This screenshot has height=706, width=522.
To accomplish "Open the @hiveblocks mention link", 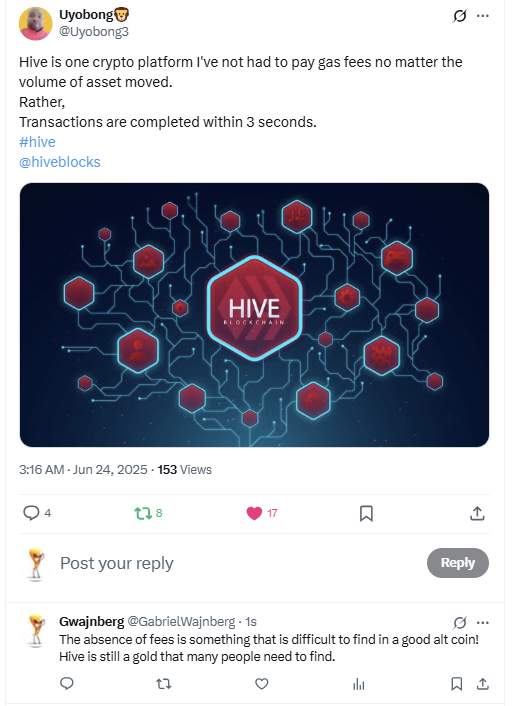I will point(59,162).
